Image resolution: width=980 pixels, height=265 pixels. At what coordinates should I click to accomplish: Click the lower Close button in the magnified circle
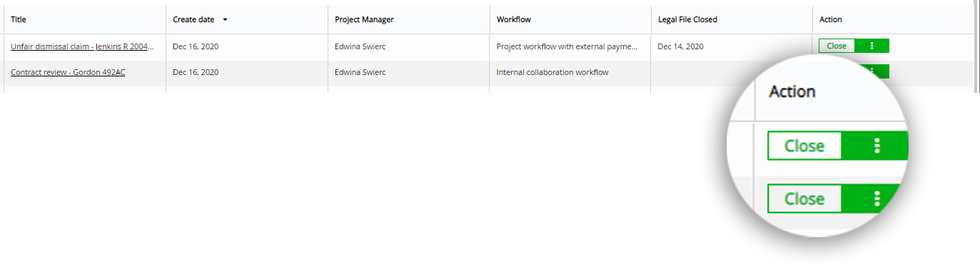click(804, 199)
